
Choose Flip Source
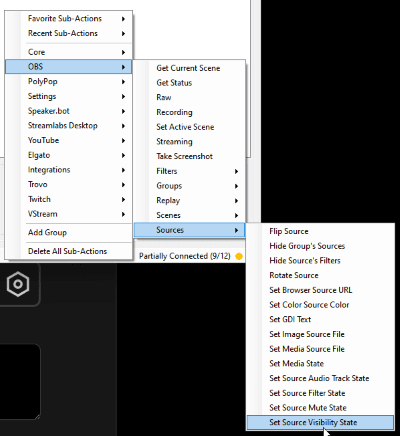tap(320, 231)
